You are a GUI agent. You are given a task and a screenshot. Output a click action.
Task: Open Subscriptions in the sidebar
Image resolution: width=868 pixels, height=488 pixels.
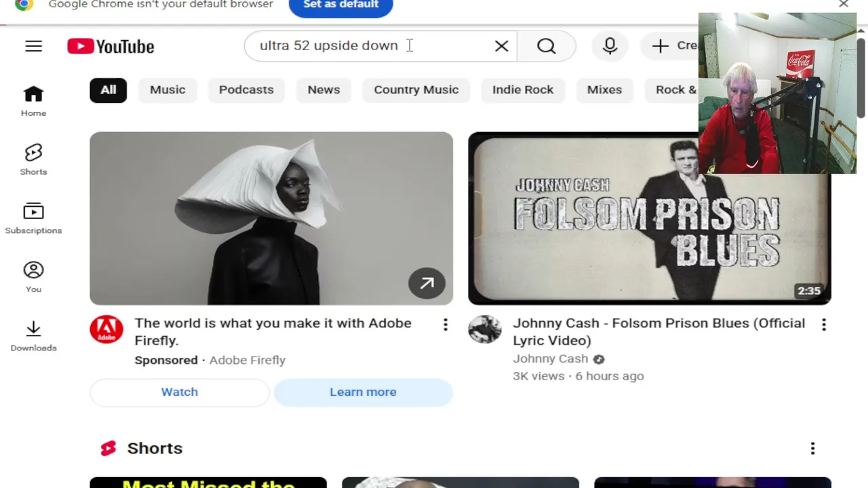coord(33,218)
